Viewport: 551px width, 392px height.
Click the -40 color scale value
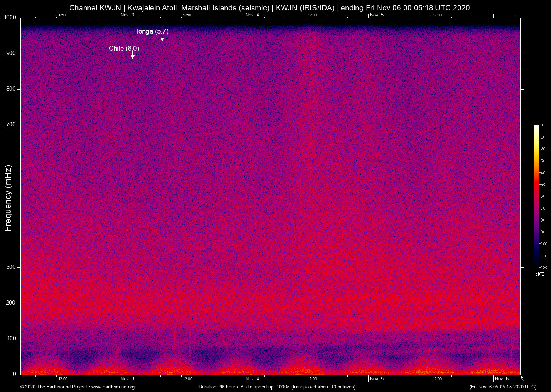(x=542, y=173)
